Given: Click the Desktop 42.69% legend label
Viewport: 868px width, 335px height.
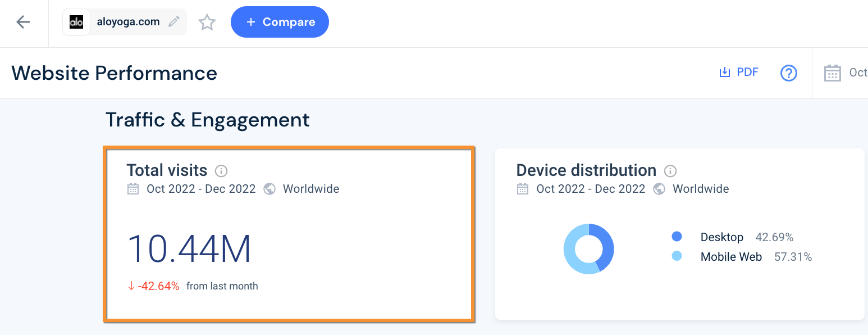Looking at the screenshot, I should click(747, 237).
